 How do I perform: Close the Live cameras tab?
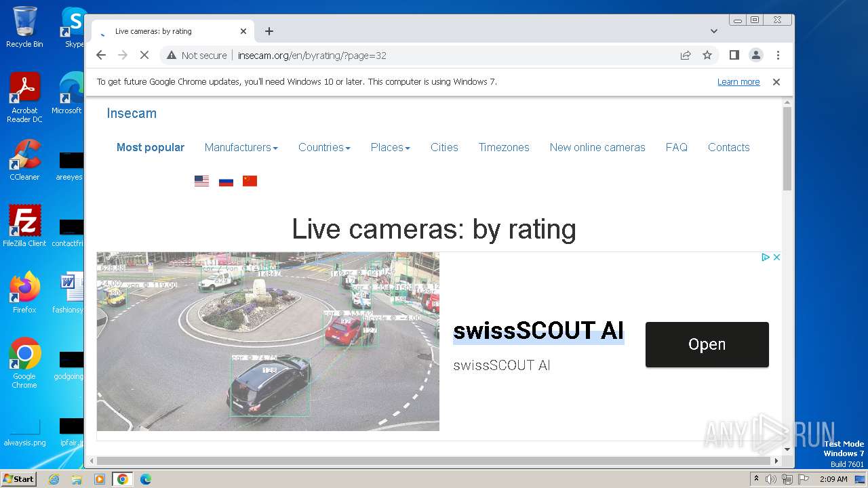click(x=243, y=31)
